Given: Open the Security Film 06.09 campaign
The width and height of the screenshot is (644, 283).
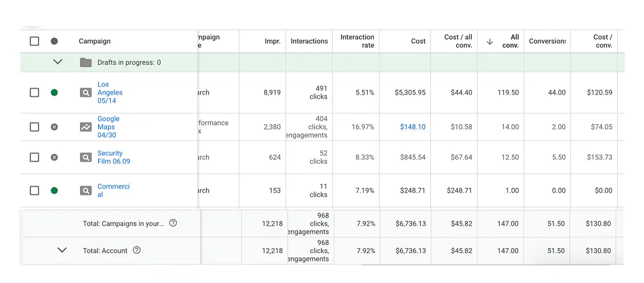Looking at the screenshot, I should (114, 158).
